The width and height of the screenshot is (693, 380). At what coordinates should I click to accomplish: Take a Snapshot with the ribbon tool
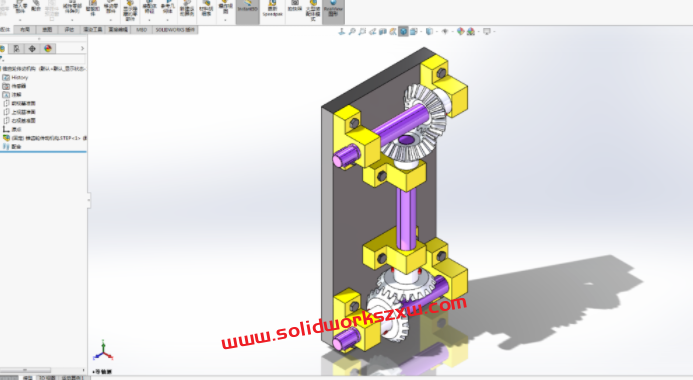click(x=295, y=6)
